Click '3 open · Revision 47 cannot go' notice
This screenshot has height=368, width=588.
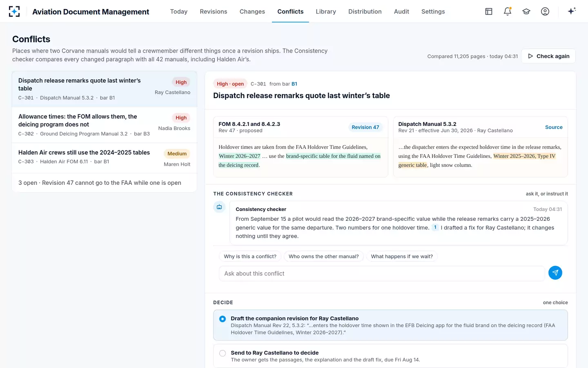pos(100,183)
